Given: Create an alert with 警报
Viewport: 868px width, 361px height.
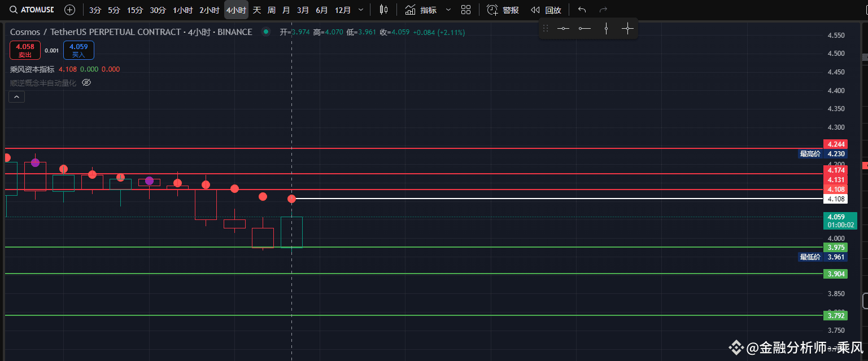Looking at the screenshot, I should click(503, 10).
